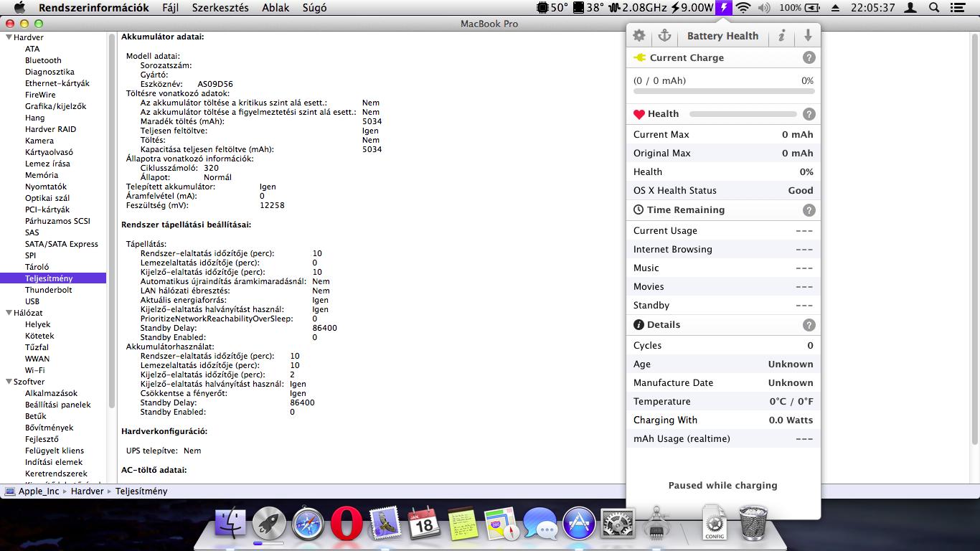980x551 pixels.
Task: Open the Rendszerinformációk app menu
Action: point(94,8)
